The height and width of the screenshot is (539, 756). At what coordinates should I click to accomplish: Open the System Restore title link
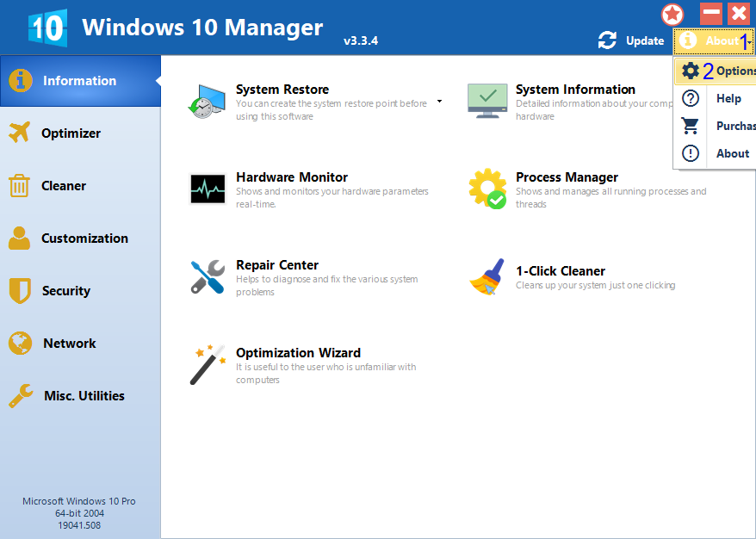tap(282, 90)
